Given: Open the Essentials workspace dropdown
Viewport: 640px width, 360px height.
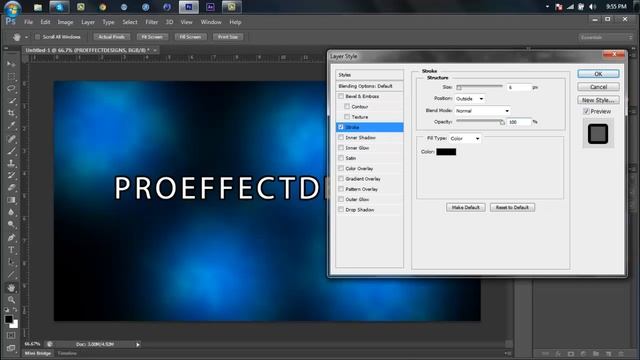Looking at the screenshot, I should pyautogui.click(x=606, y=37).
